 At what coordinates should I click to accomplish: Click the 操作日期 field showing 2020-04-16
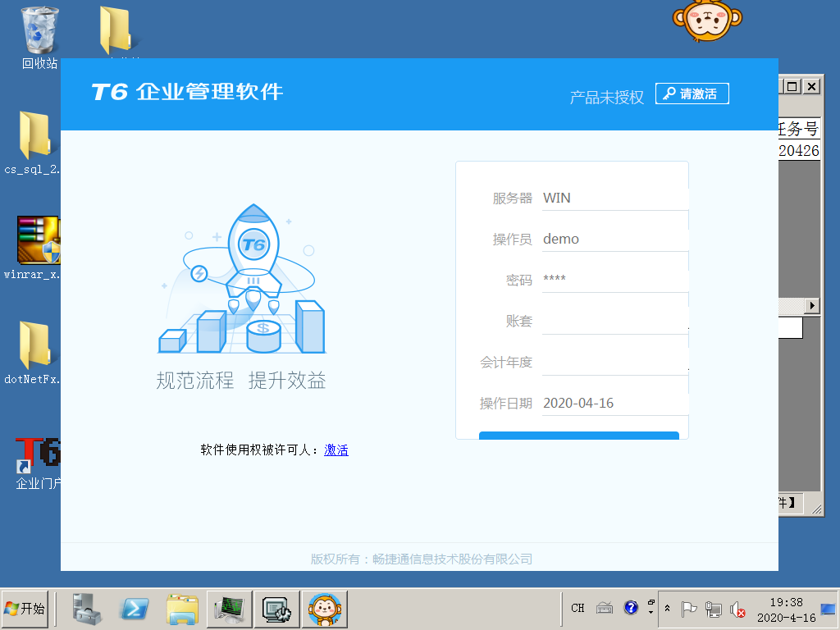pos(615,404)
